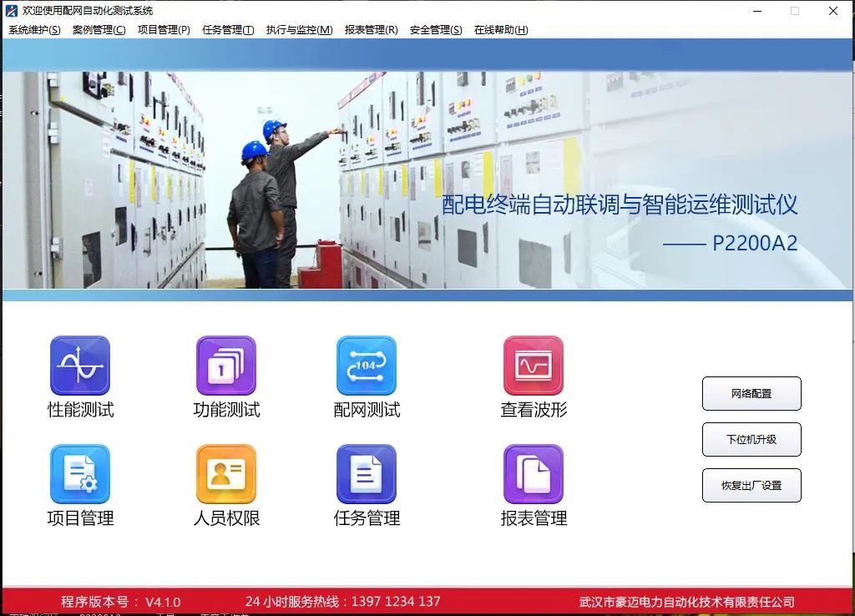
Task: Launch the 功能测试 function test icon
Action: [x=225, y=366]
